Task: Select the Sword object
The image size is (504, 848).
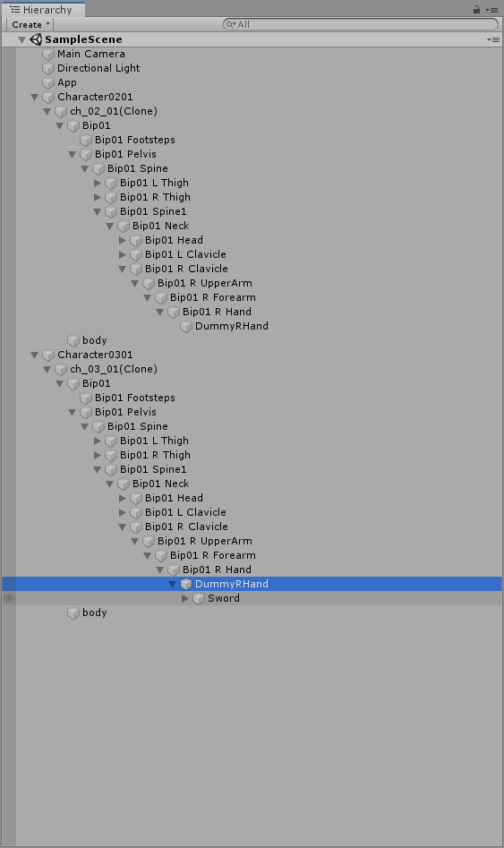Action: [x=223, y=598]
